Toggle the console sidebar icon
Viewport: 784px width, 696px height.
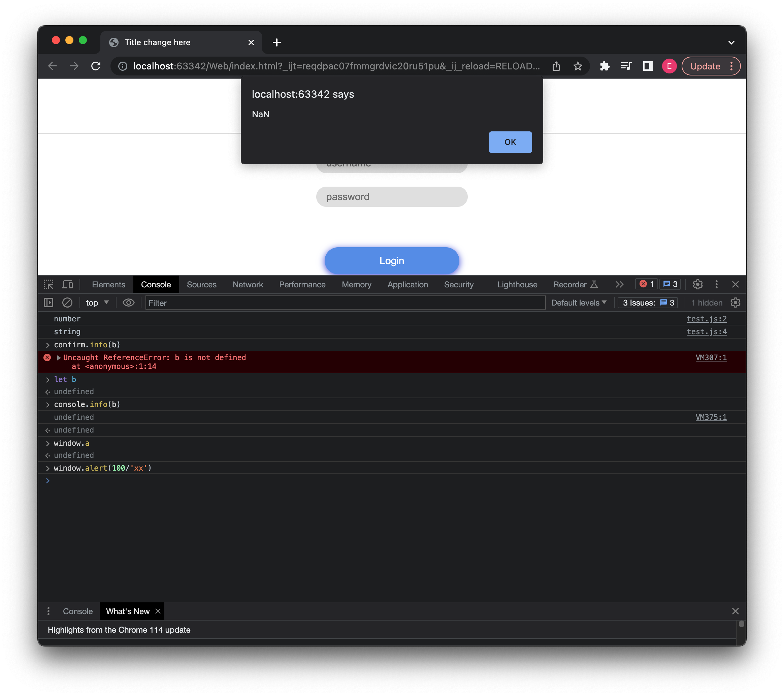(x=48, y=303)
